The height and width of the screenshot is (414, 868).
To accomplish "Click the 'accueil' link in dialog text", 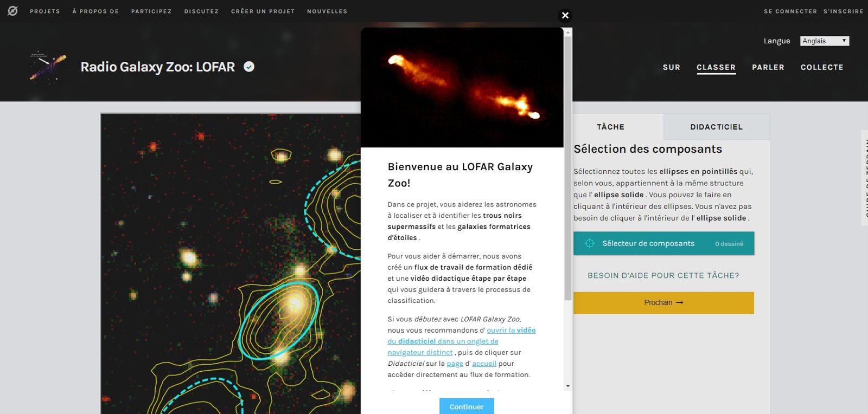I will pyautogui.click(x=484, y=364).
